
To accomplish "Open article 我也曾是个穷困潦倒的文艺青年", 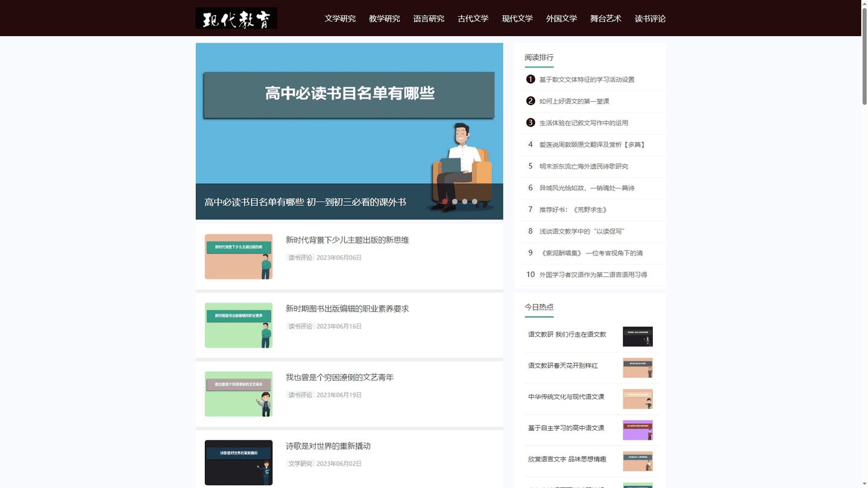I will point(339,377).
